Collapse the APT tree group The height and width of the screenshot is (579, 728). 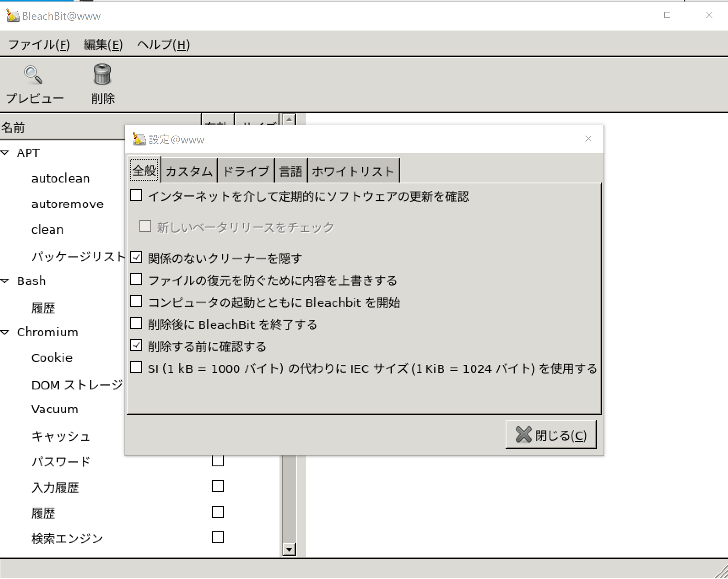(5, 153)
